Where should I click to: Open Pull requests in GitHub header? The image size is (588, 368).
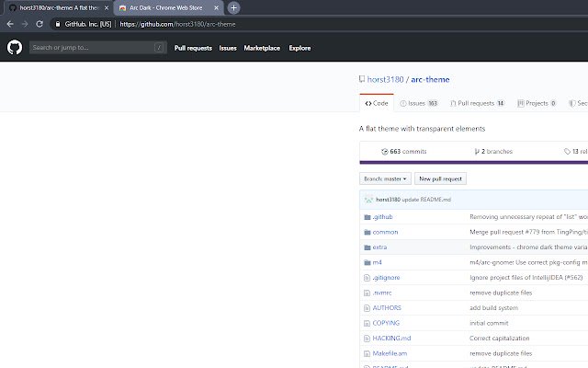pos(193,48)
